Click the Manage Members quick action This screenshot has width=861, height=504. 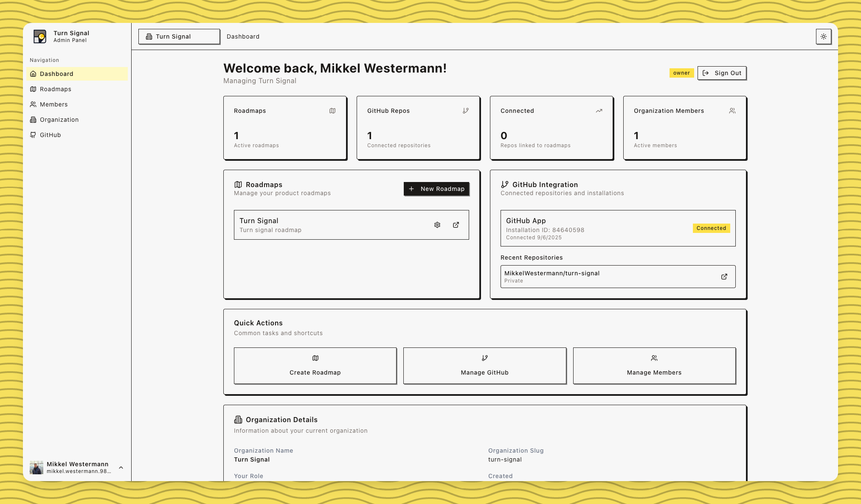tap(654, 366)
